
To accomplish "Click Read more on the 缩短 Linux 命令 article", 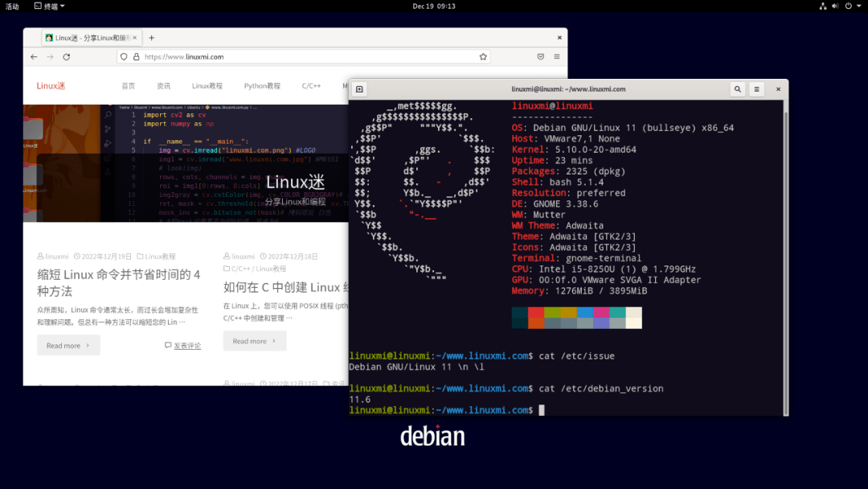I will pos(68,344).
